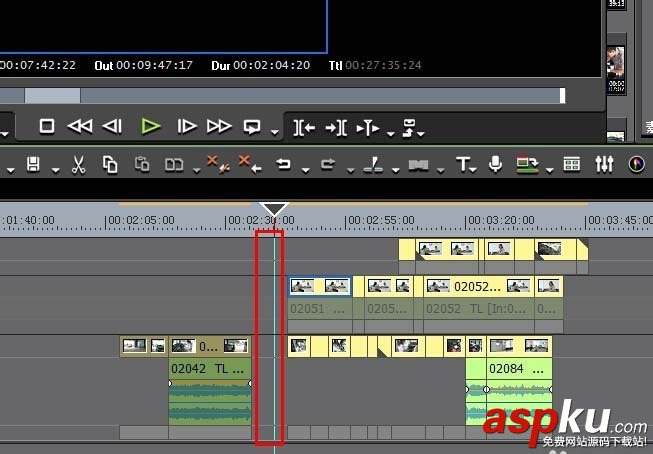
Task: Copy the selected clip
Action: tap(110, 165)
